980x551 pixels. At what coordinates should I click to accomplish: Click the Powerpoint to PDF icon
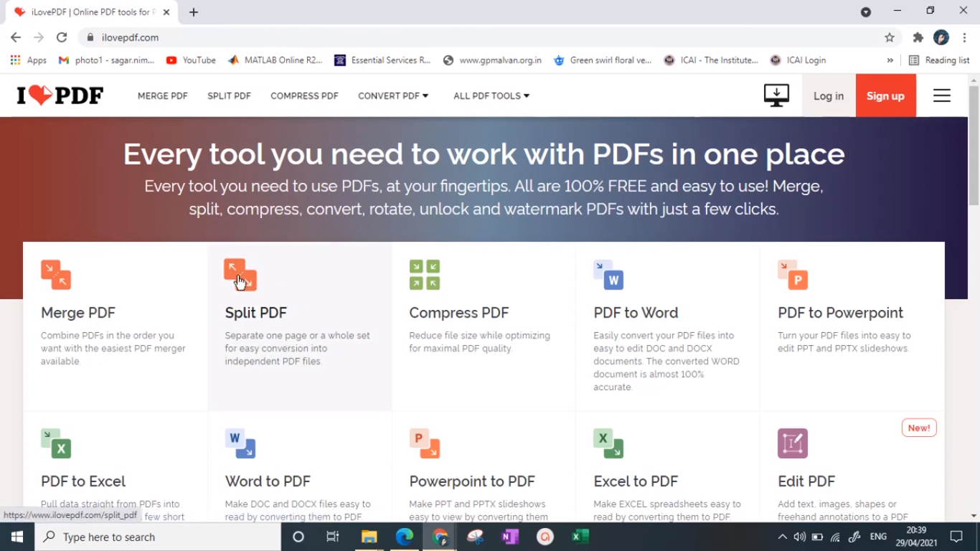(425, 443)
